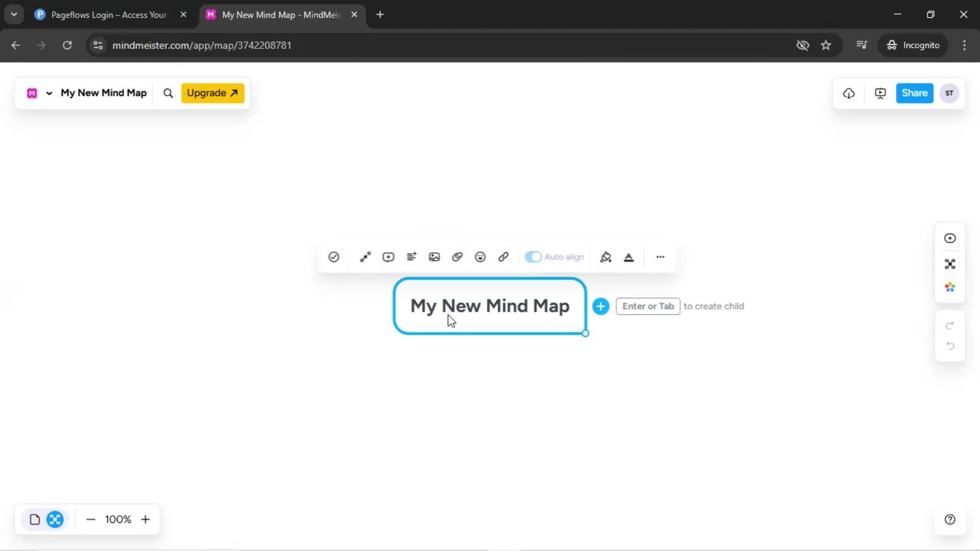Insert an image into the topic
This screenshot has height=551, width=980.
pyautogui.click(x=434, y=257)
